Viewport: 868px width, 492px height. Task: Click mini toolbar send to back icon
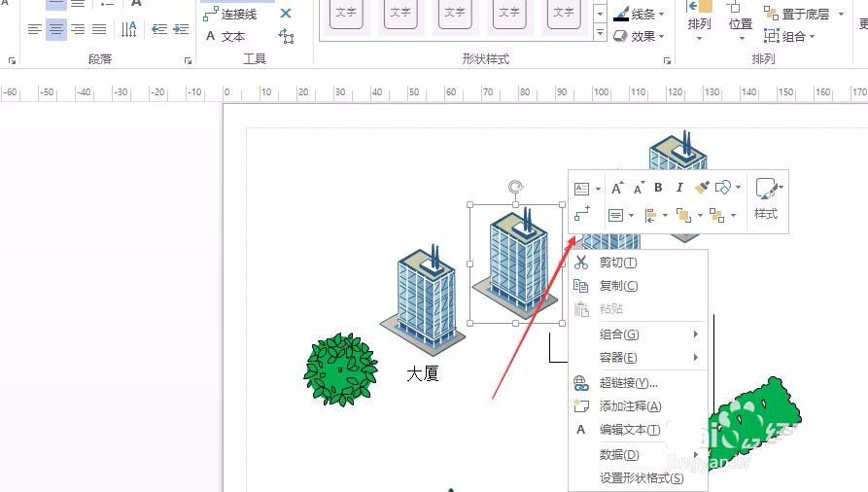click(717, 216)
